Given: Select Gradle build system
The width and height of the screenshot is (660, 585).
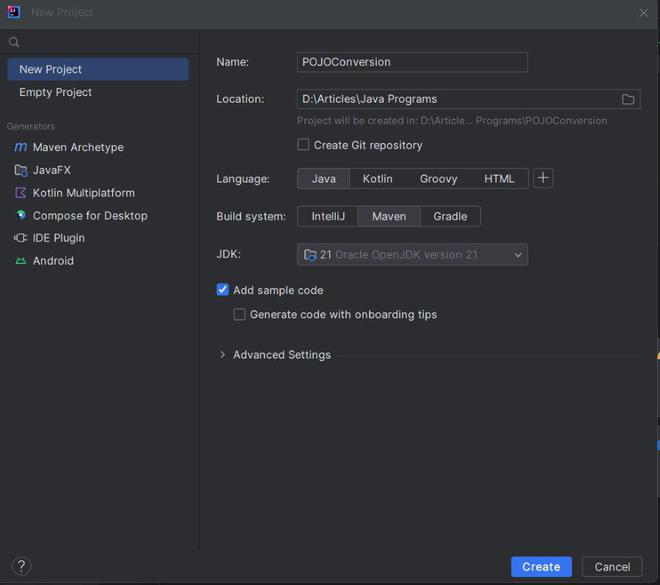Looking at the screenshot, I should [450, 216].
